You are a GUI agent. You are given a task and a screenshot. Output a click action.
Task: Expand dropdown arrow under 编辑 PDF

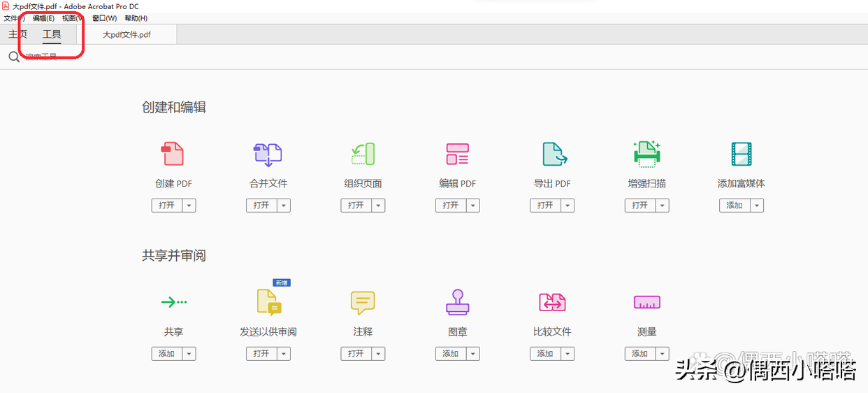coord(473,206)
